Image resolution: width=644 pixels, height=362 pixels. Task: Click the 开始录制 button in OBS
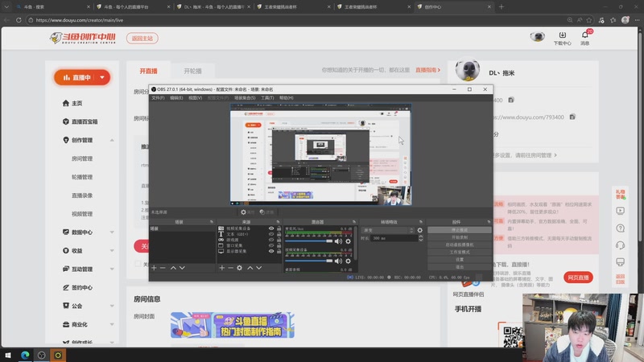(459, 237)
